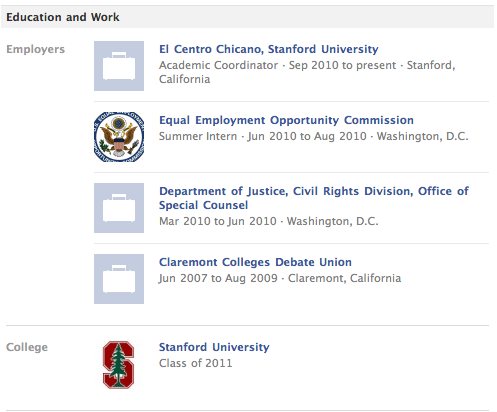Click the Claremont Colleges Debate Union briefcase icon

(x=119, y=279)
